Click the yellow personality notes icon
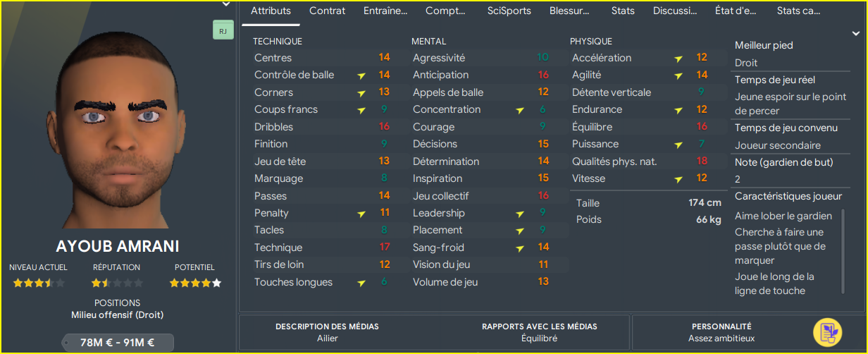Image resolution: width=868 pixels, height=354 pixels. (828, 333)
